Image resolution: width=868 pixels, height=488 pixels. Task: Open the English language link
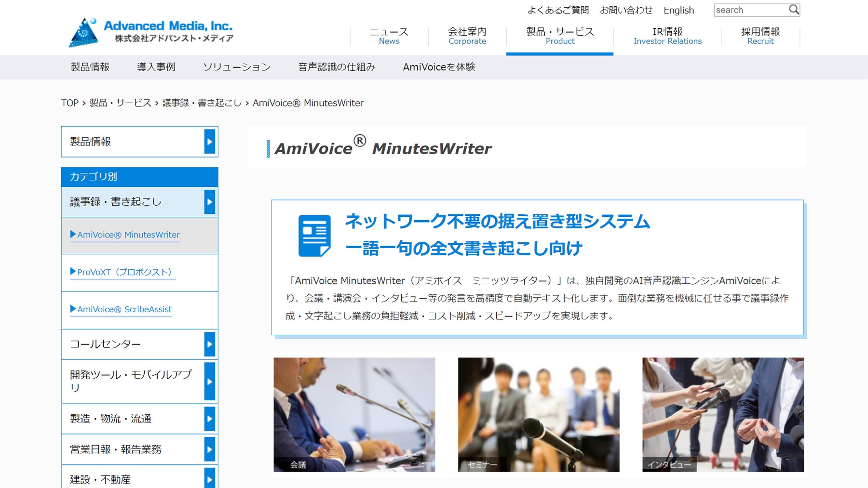678,10
